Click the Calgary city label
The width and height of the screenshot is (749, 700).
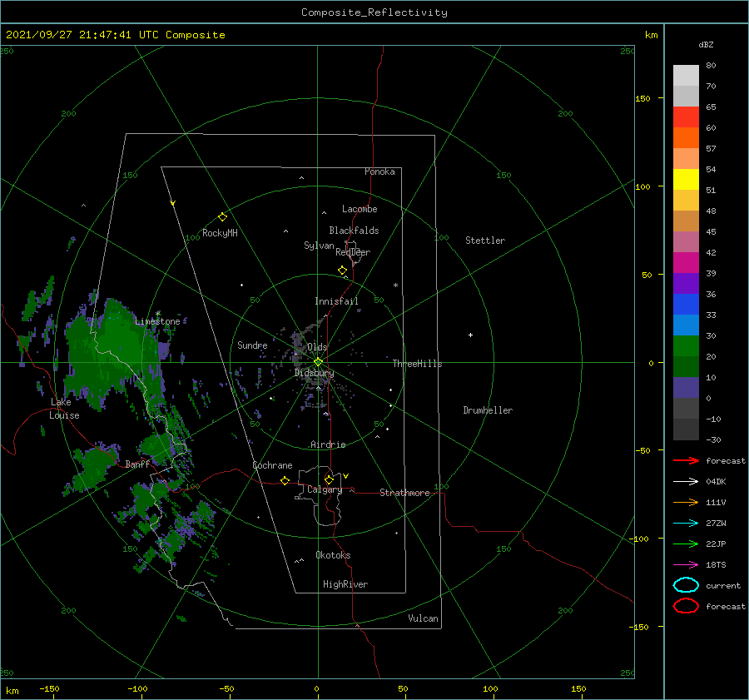point(325,489)
